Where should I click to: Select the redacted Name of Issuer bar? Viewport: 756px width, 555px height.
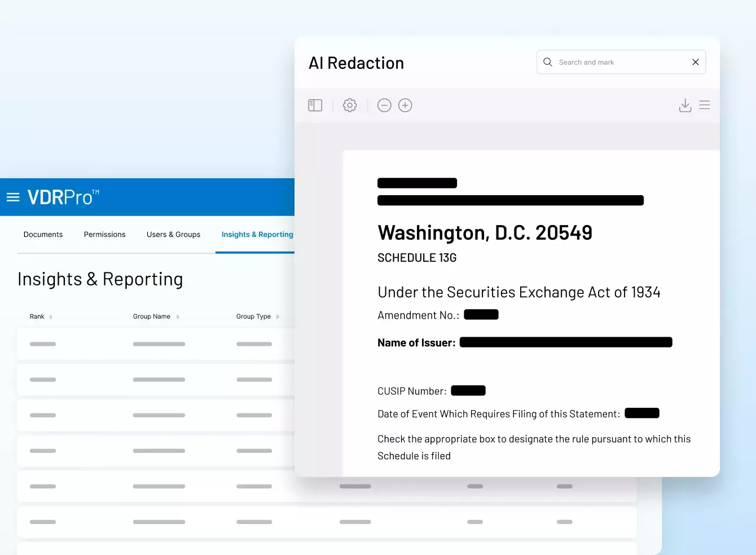pyautogui.click(x=565, y=342)
